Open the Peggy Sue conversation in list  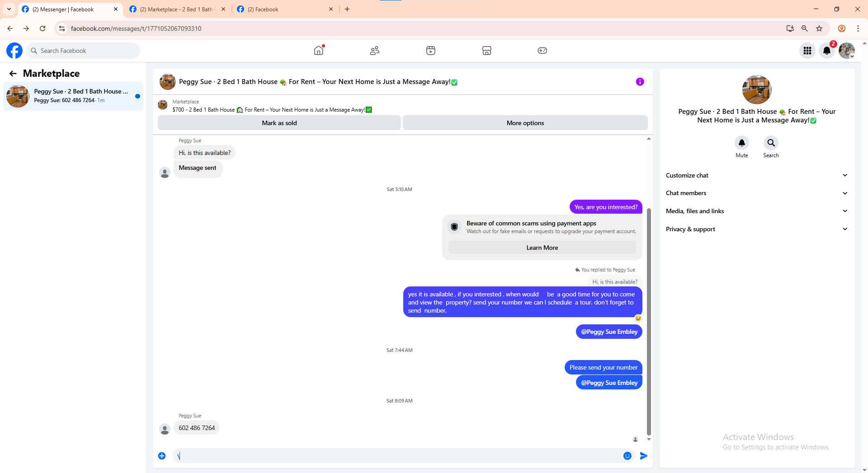point(73,96)
